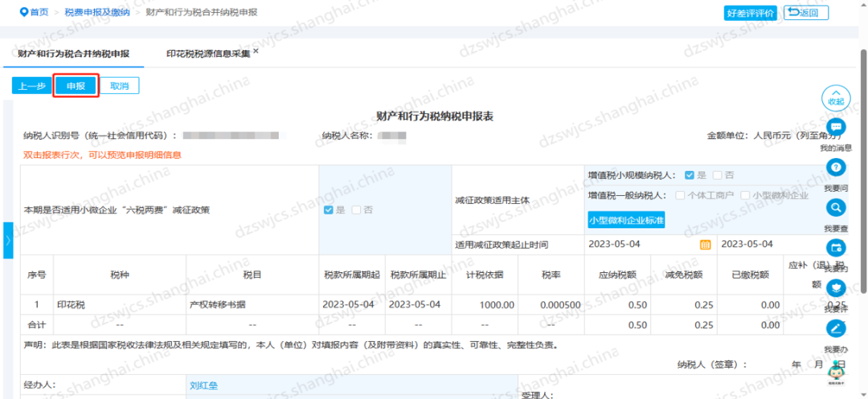Click the 我要办 pencil icon

[836, 328]
